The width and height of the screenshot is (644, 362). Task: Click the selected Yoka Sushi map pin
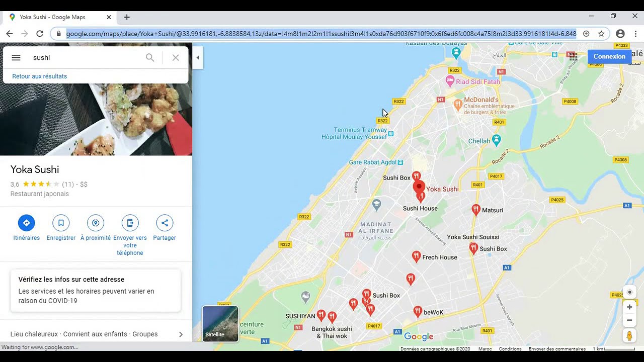pyautogui.click(x=419, y=188)
